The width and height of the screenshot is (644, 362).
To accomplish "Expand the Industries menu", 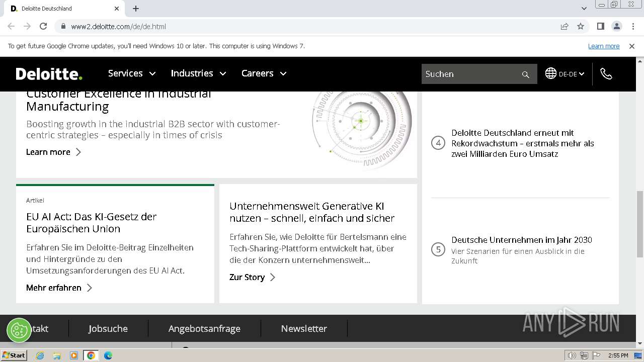I will tap(198, 73).
